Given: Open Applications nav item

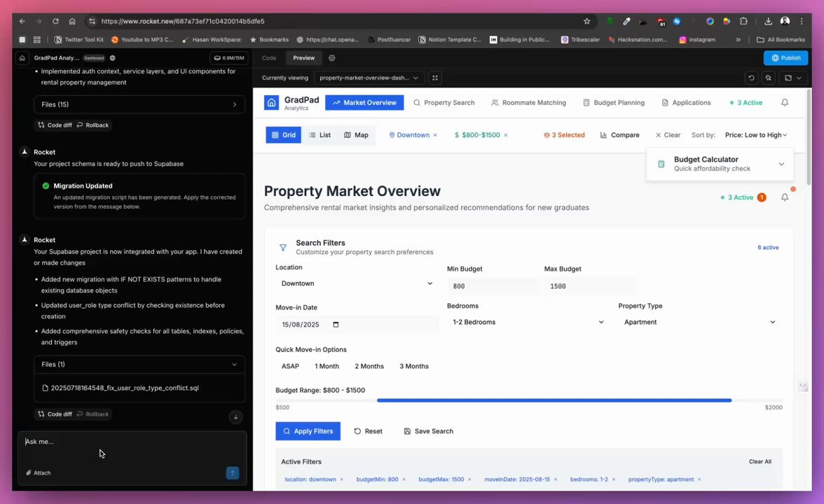Looking at the screenshot, I should 686,103.
